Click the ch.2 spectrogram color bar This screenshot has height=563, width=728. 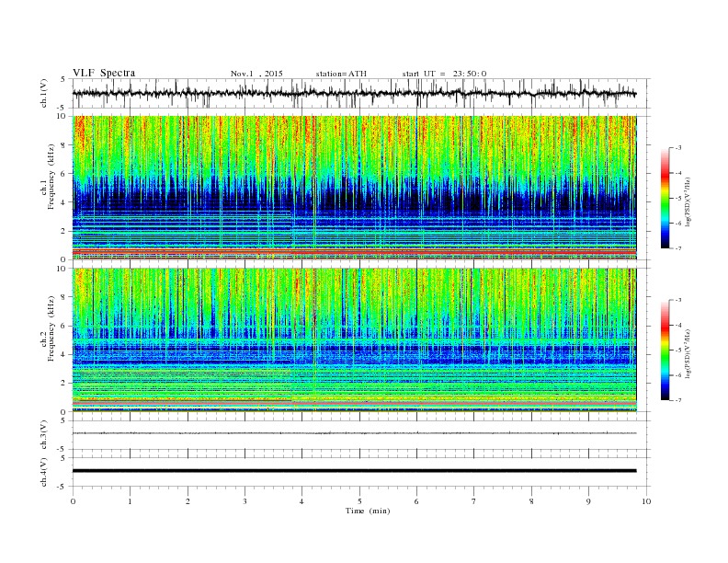(x=665, y=350)
